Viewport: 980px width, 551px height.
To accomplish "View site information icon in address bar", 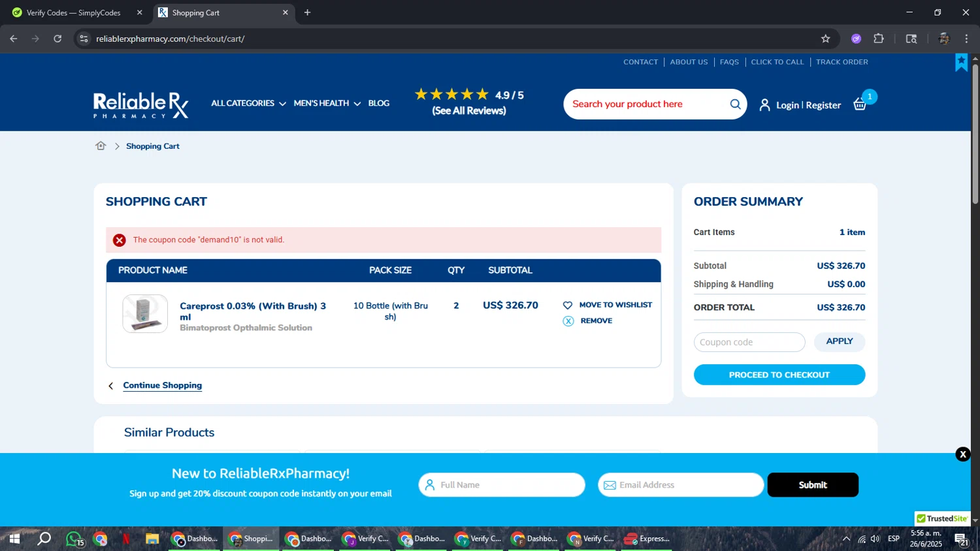I will pyautogui.click(x=84, y=39).
